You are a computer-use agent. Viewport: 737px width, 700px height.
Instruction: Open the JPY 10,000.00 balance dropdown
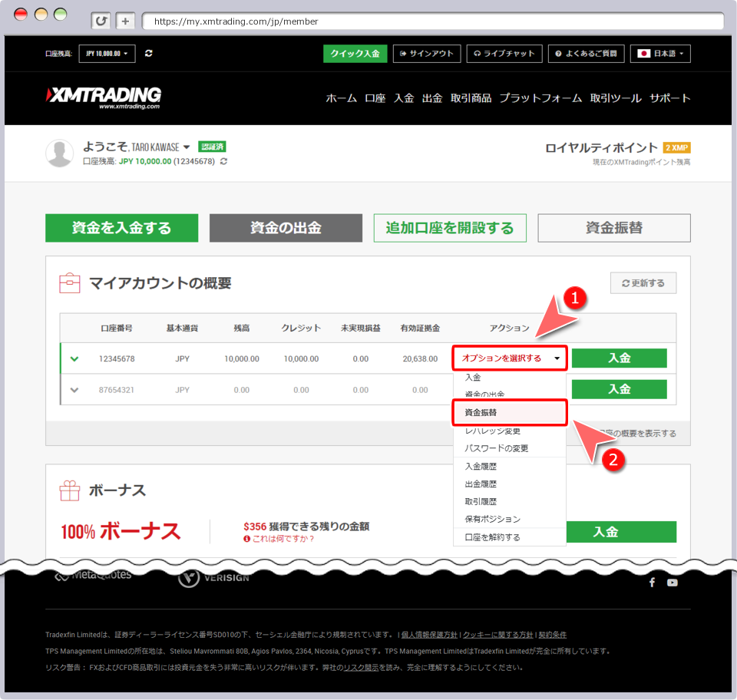point(107,54)
